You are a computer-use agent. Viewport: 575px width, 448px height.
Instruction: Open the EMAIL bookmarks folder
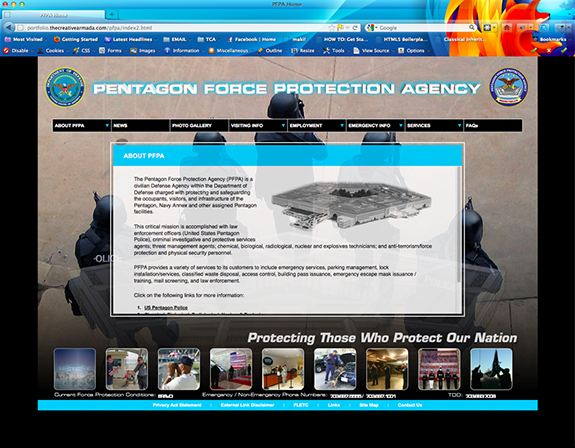click(x=176, y=39)
